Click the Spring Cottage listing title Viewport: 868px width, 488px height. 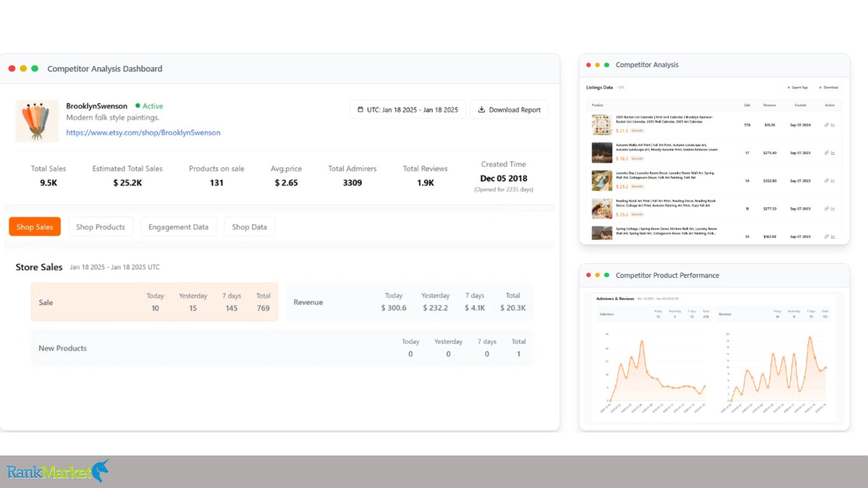pyautogui.click(x=667, y=231)
